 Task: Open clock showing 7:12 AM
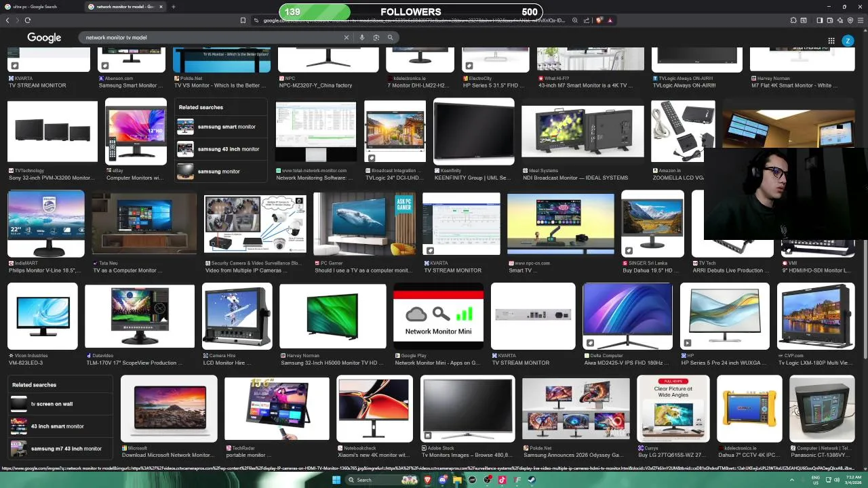tap(854, 480)
